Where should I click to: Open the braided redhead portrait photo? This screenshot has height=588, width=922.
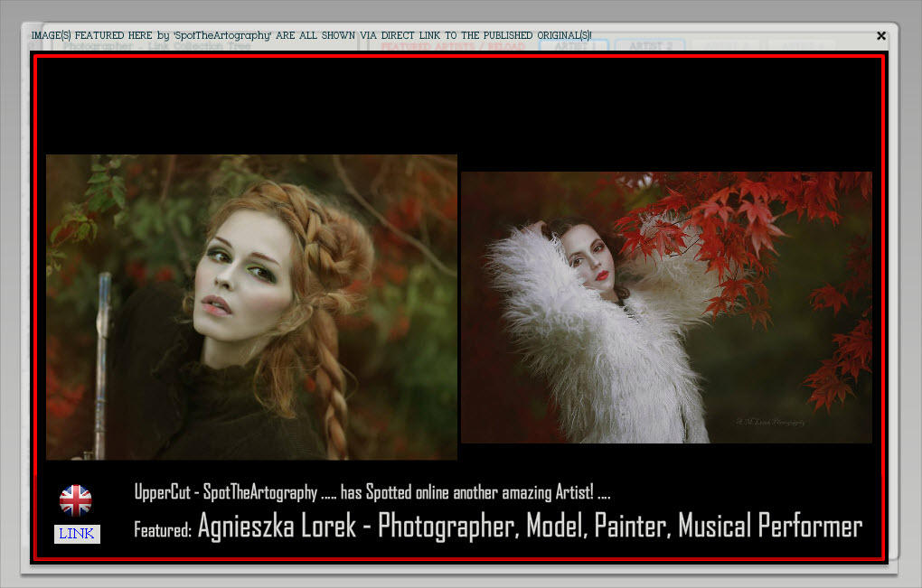tap(251, 306)
